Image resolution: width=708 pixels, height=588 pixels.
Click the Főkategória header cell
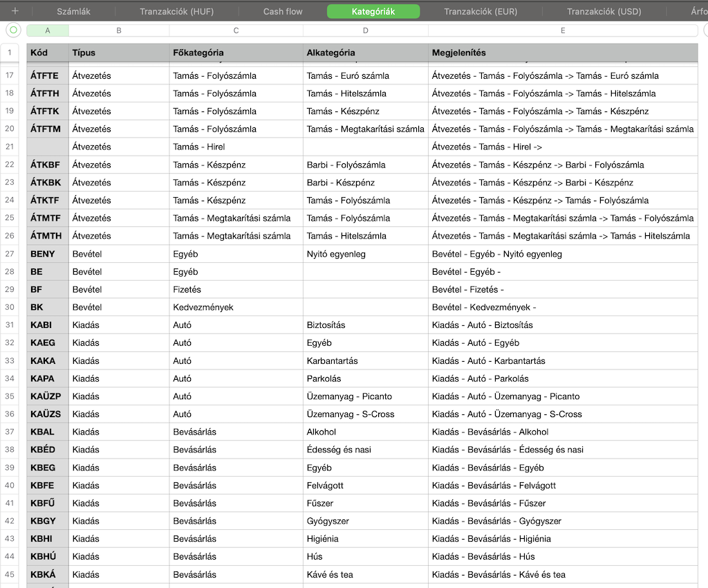236,53
